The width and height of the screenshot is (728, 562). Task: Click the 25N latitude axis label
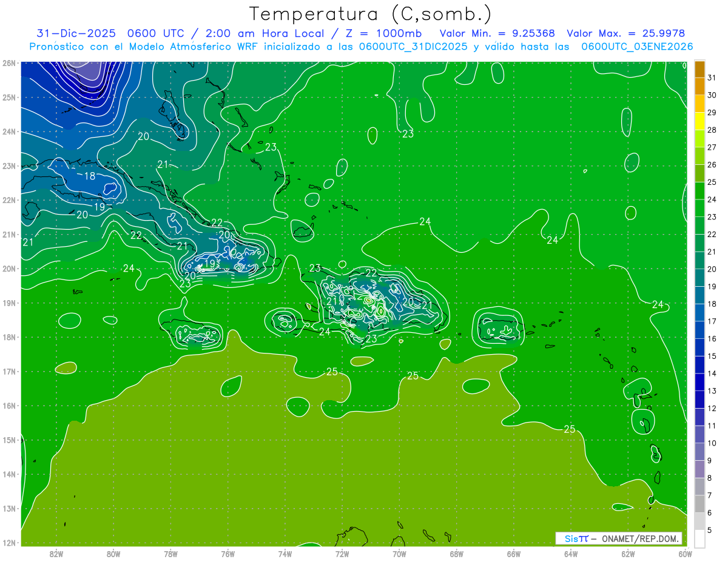[9, 97]
